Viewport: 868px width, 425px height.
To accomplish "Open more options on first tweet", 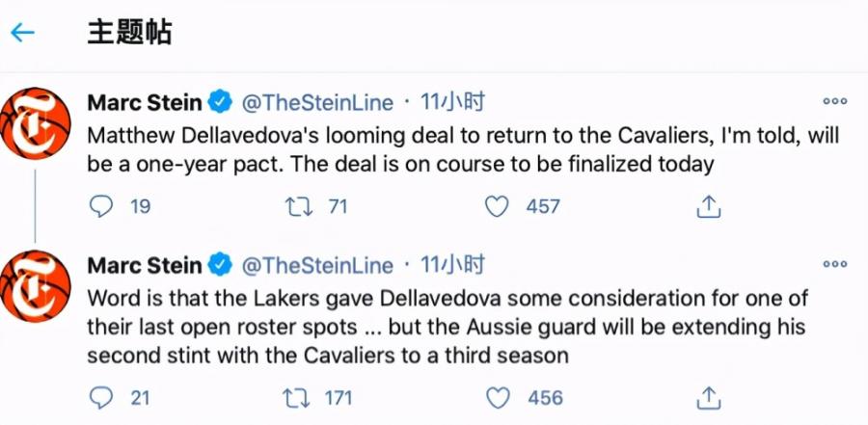I will tap(834, 101).
